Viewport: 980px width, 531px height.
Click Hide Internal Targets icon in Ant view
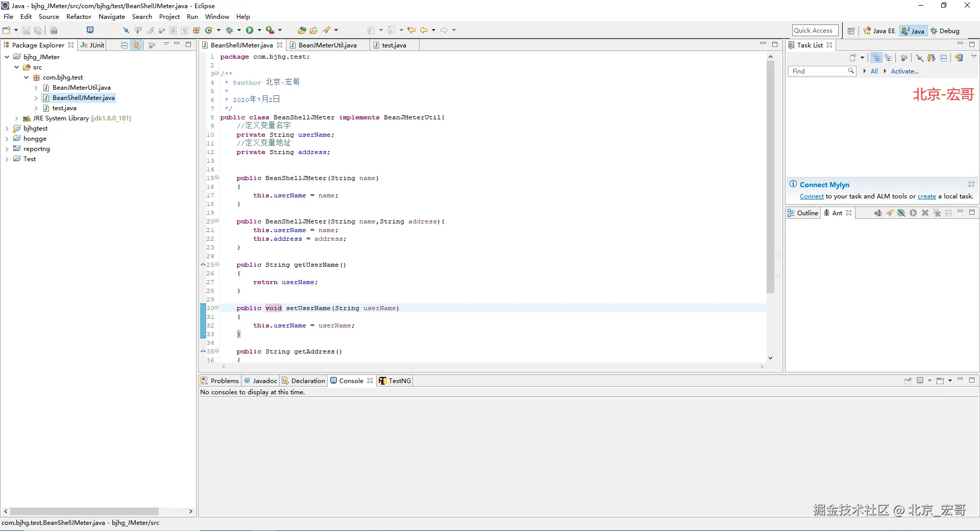[901, 213]
